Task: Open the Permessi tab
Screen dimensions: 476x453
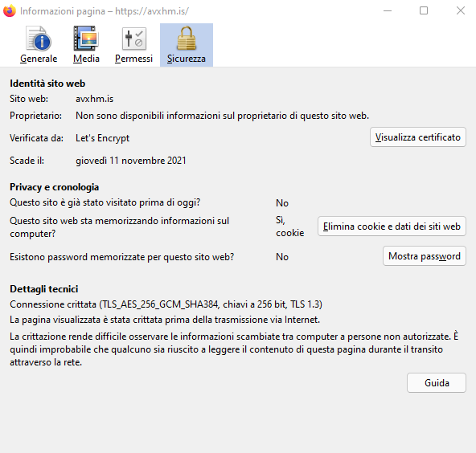Action: (133, 45)
